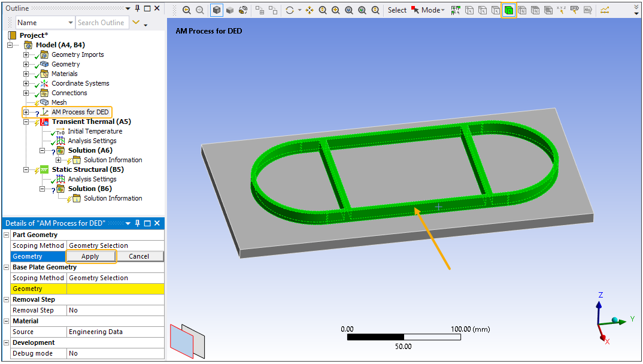The image size is (643, 364).
Task: Pin the Outline panel
Action: pos(137,8)
